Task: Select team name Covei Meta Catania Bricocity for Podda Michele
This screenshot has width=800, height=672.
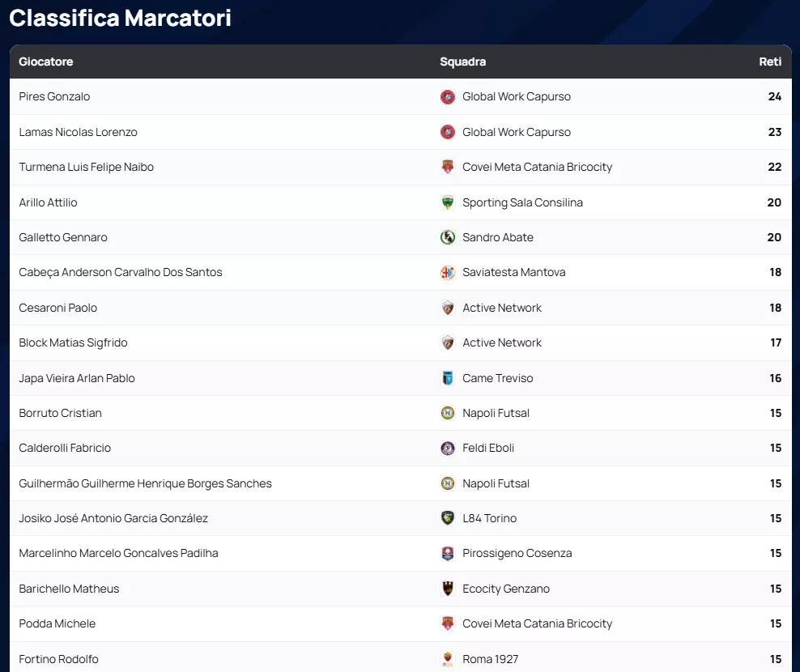Action: coord(537,624)
